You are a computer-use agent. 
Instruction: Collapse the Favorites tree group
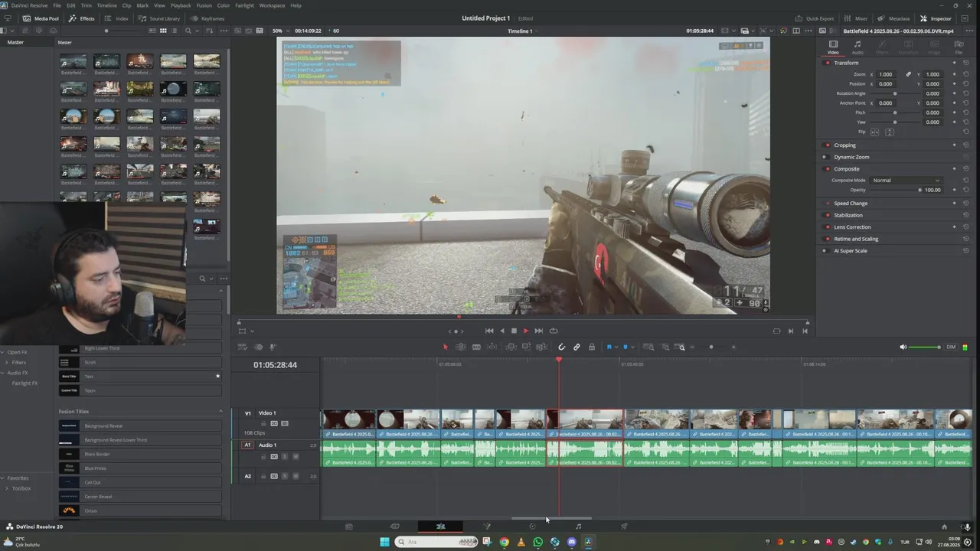4,478
